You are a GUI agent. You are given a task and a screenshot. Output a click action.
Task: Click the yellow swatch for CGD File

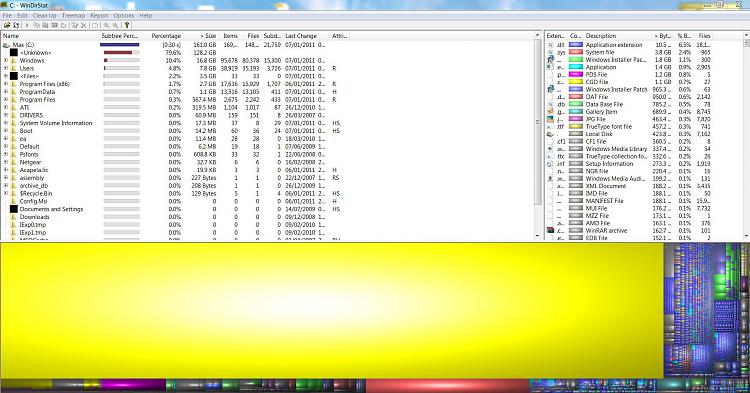pyautogui.click(x=575, y=82)
